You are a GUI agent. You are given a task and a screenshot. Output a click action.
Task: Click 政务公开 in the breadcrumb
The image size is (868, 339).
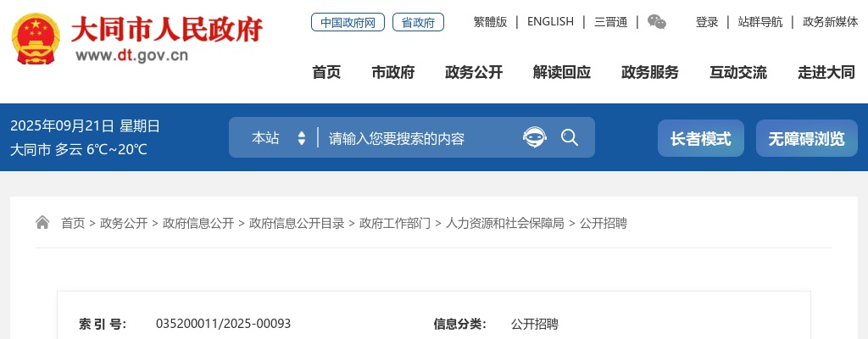click(x=124, y=223)
